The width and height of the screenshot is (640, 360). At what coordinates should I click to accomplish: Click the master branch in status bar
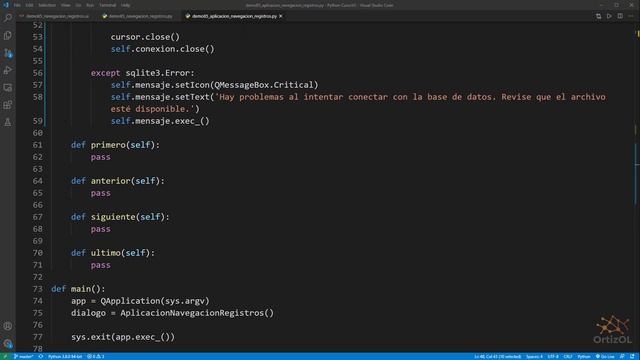coord(24,356)
